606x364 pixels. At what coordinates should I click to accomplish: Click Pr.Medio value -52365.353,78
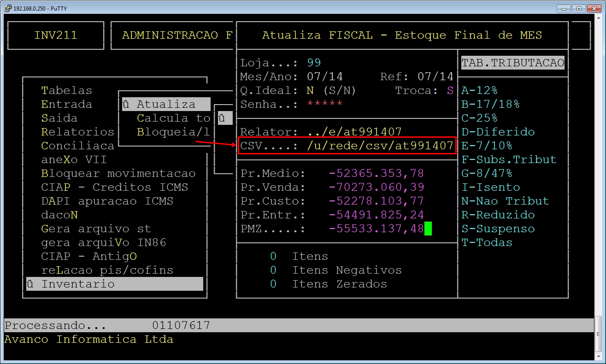377,173
